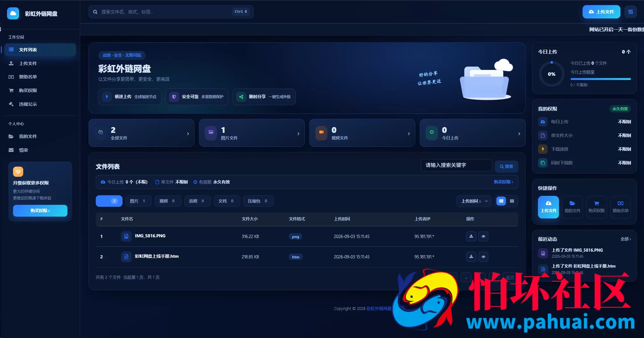Viewport: 644px width, 338px height.
Task: Click 我的文件 tile in 快捷操作
Action: click(x=572, y=207)
